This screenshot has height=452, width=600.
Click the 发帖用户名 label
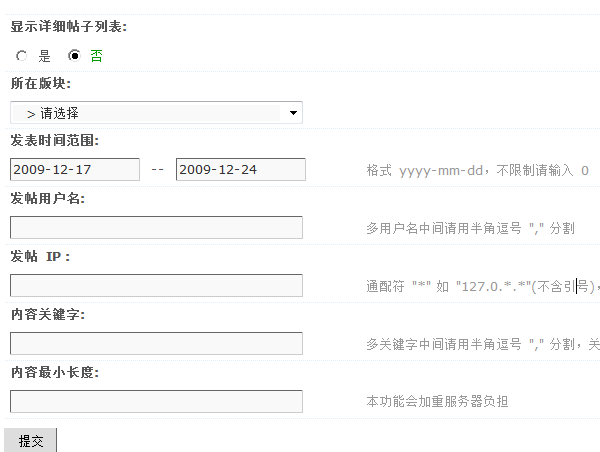click(48, 198)
